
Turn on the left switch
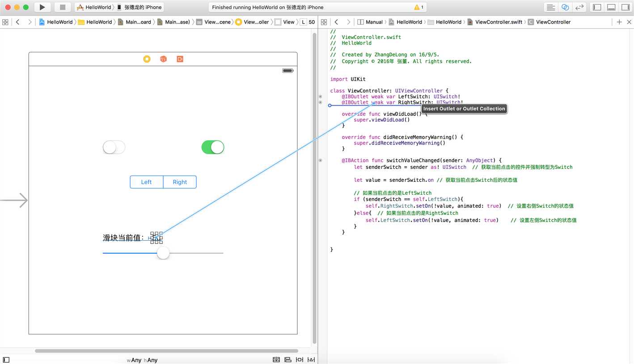114,147
